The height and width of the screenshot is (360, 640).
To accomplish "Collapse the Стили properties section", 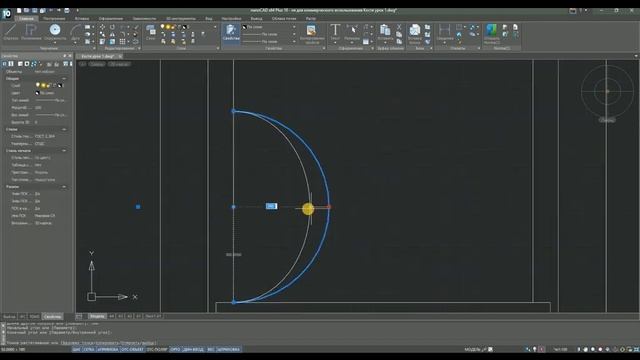I will click(x=64, y=129).
